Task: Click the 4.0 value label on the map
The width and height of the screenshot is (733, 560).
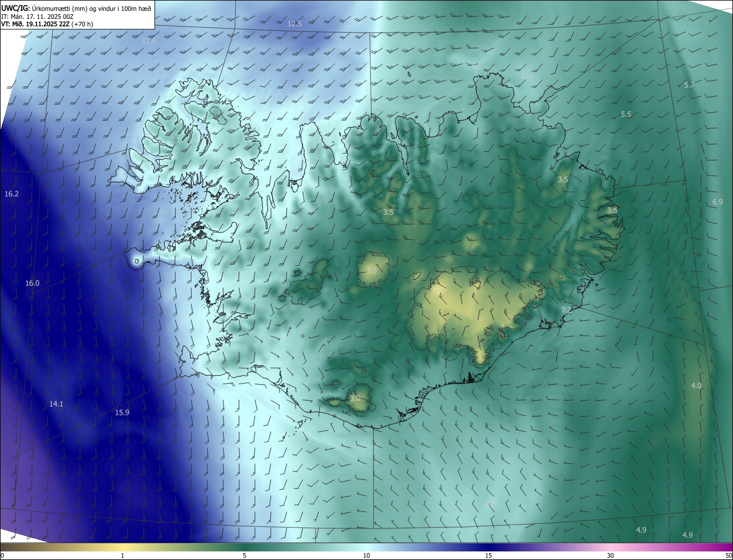Action: (x=696, y=386)
